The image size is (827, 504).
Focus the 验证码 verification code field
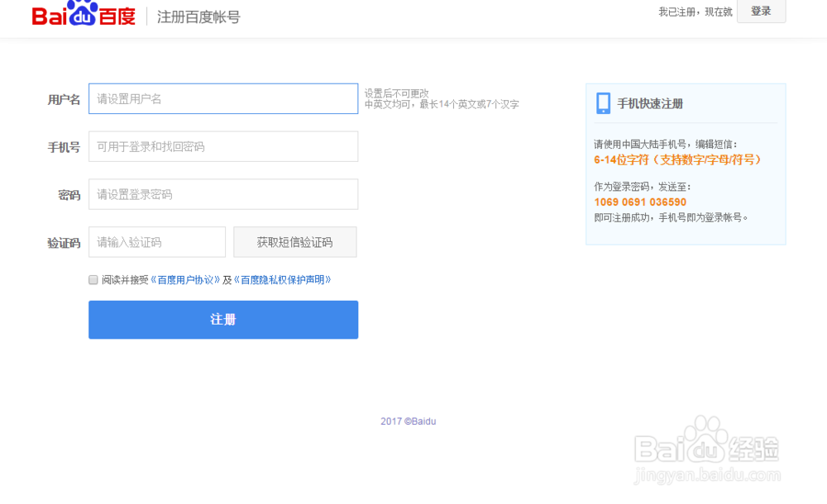157,243
